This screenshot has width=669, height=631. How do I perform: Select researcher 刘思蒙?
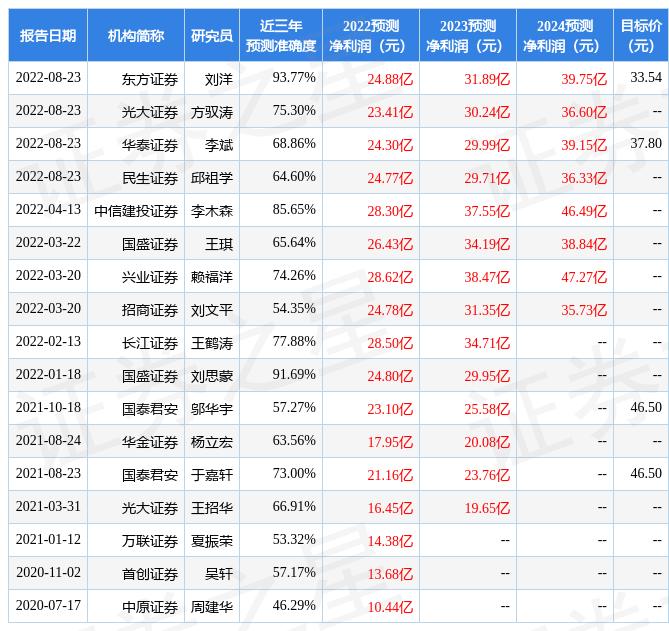(x=212, y=376)
